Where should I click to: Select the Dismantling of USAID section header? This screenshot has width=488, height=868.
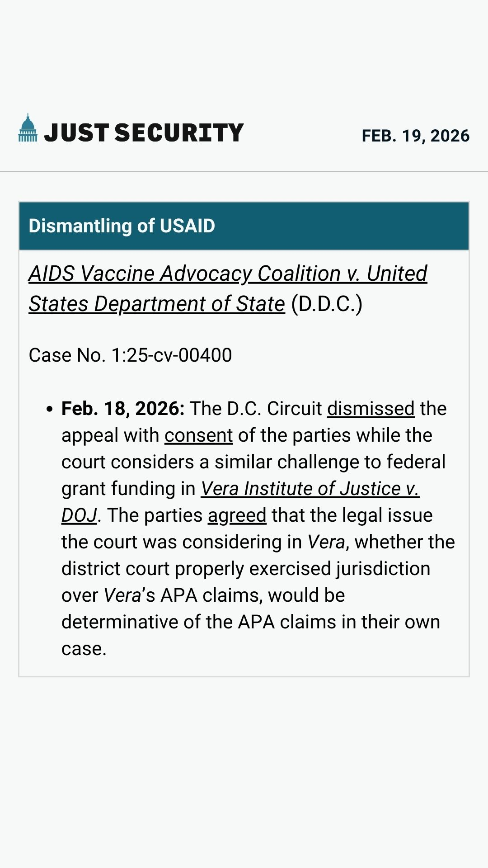122,226
